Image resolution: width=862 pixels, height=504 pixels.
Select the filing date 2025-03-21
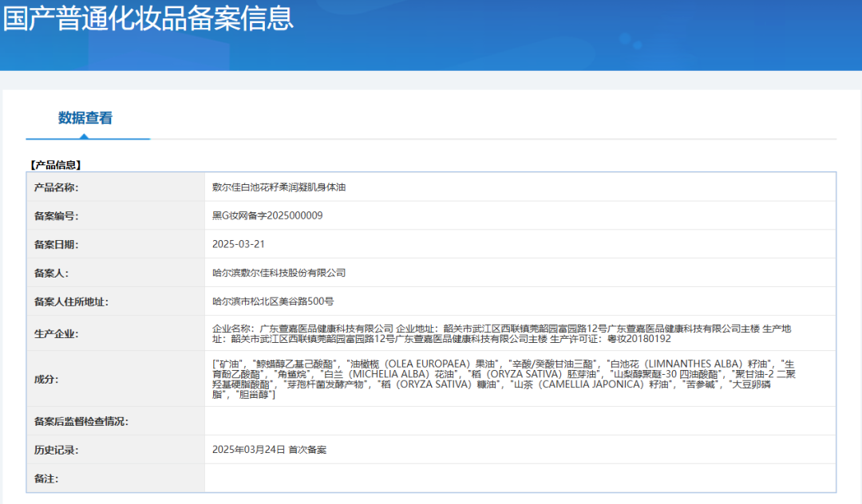tap(238, 244)
